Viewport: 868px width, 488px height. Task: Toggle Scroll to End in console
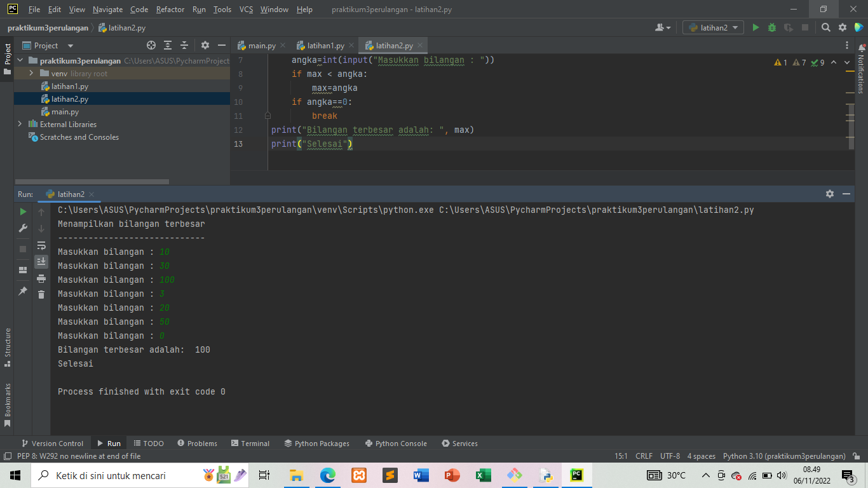click(41, 261)
